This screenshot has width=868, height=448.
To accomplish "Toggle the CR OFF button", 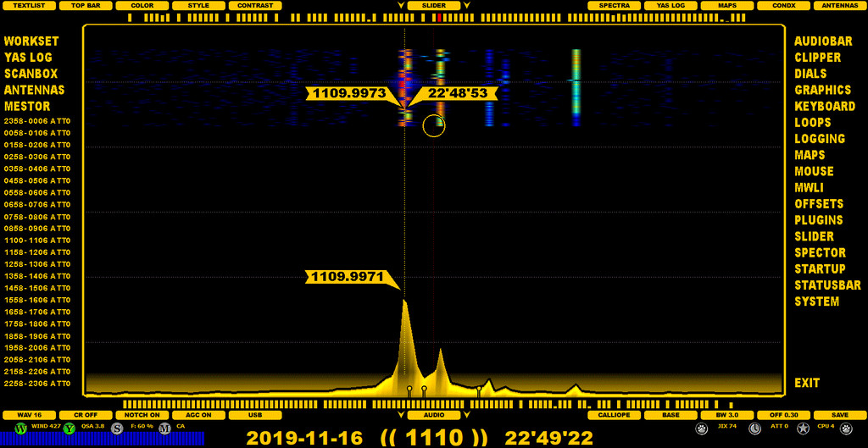I will tap(86, 415).
